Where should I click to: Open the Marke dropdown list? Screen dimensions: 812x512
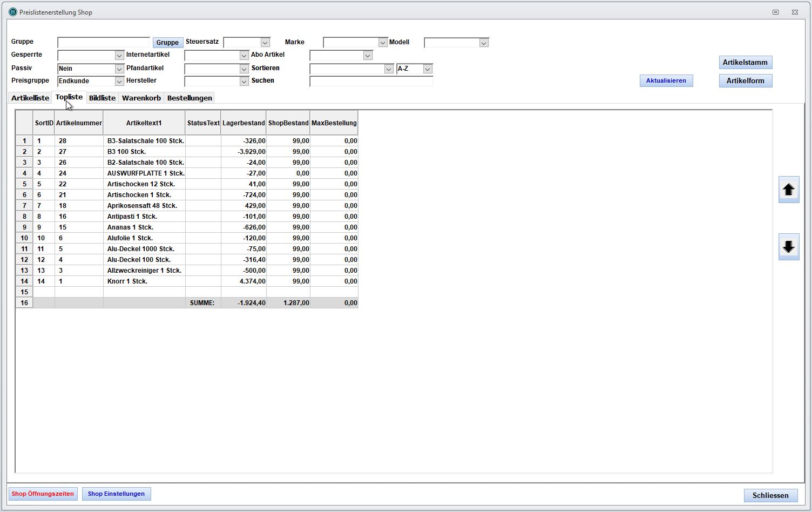382,43
